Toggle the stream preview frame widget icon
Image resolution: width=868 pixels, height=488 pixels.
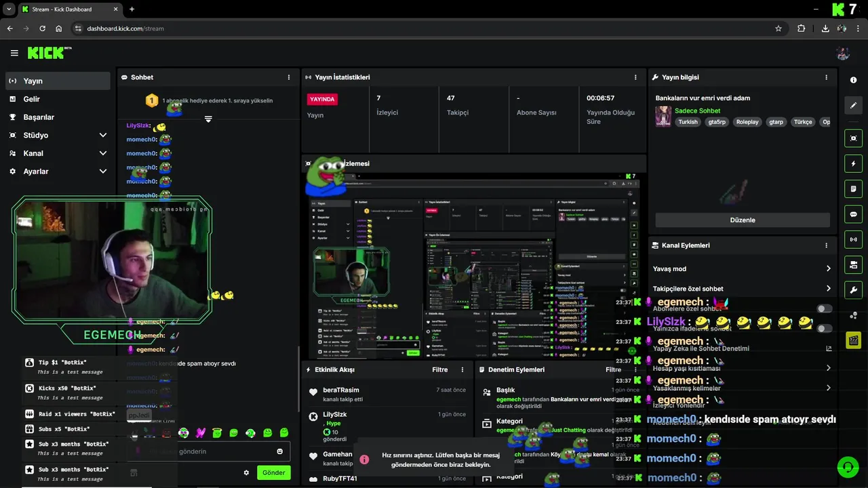(x=853, y=138)
